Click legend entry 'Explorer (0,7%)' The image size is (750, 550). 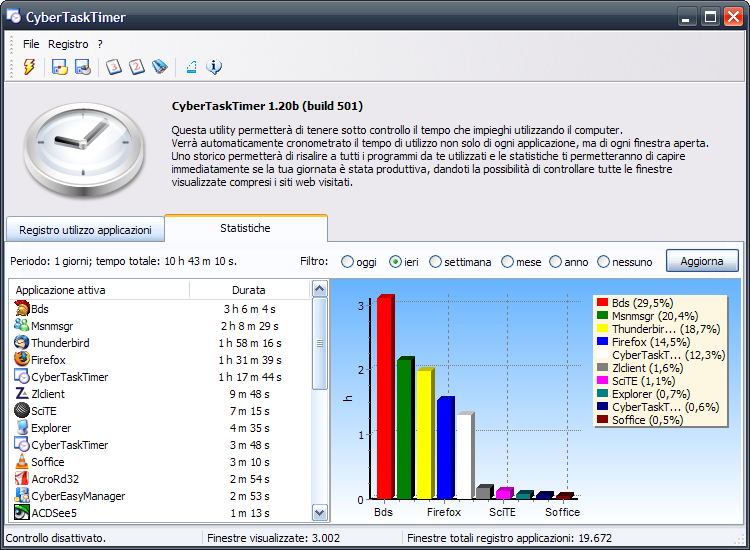coord(651,394)
